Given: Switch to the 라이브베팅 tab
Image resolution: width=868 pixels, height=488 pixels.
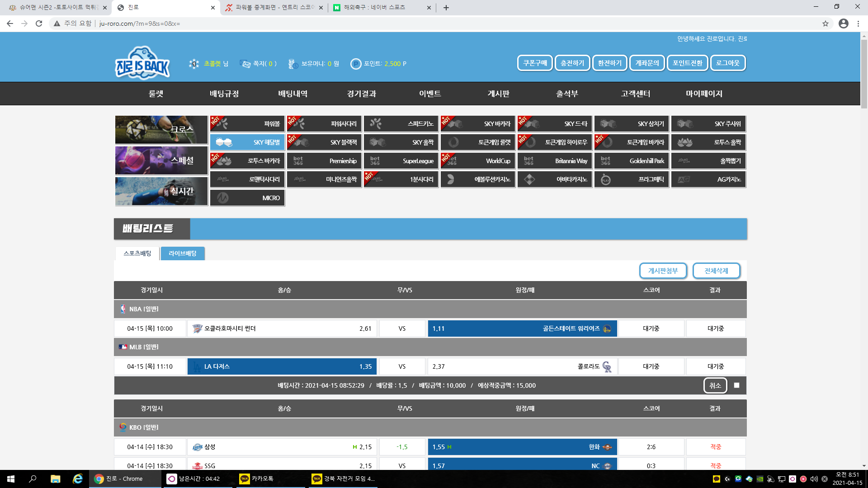Looking at the screenshot, I should (183, 253).
